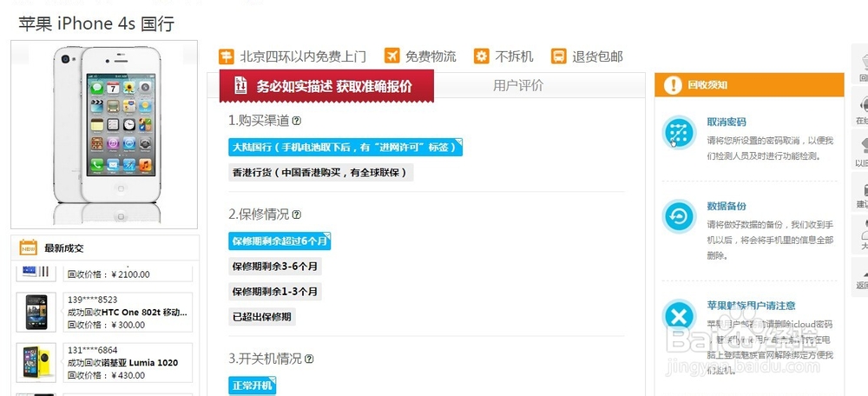The height and width of the screenshot is (396, 868).
Task: Click phone number 139****8523
Action: pyautogui.click(x=93, y=300)
